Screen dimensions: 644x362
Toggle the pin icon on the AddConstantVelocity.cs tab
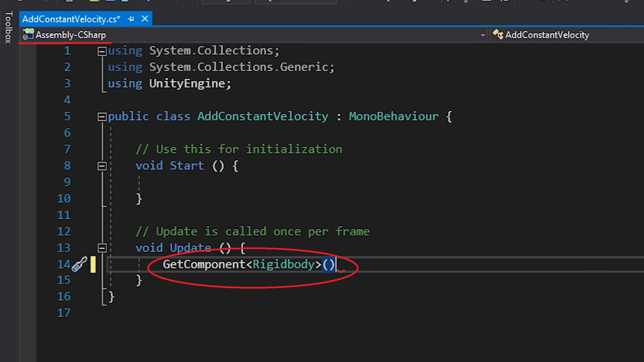131,19
